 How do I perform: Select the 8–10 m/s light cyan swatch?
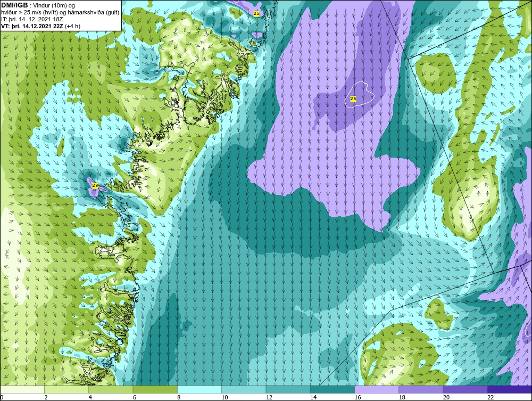(x=199, y=389)
